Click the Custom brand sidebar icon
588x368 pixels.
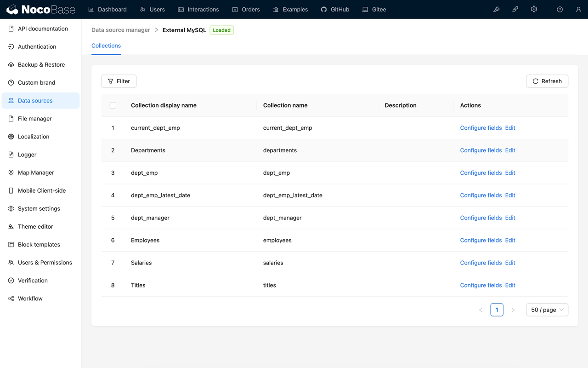(x=11, y=82)
